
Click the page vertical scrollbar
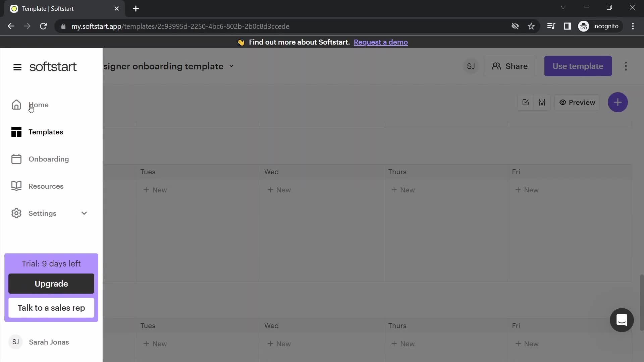641,303
